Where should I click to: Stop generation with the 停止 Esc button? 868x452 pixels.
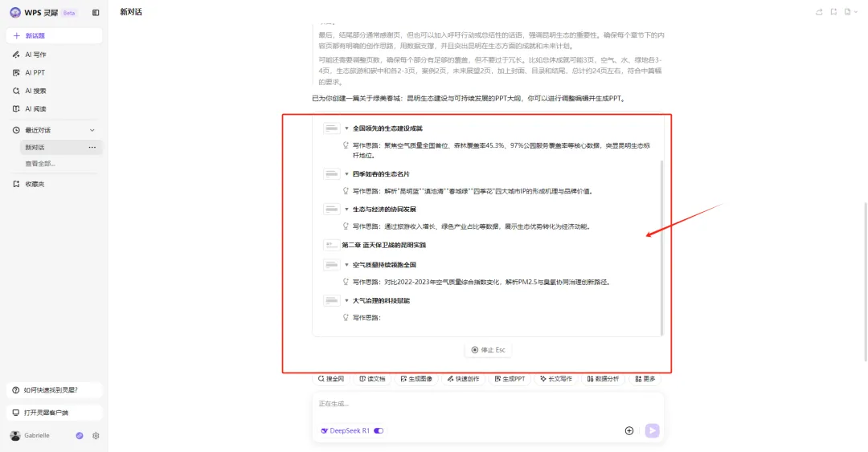(489, 350)
